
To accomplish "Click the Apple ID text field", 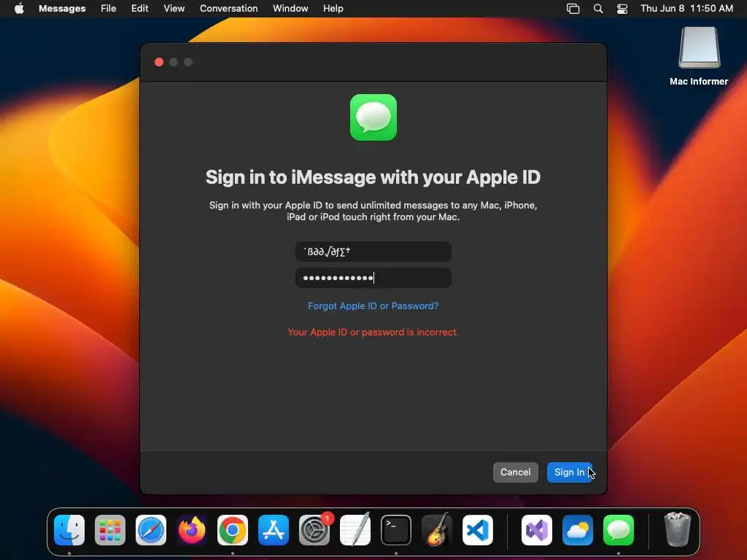I will tap(373, 252).
